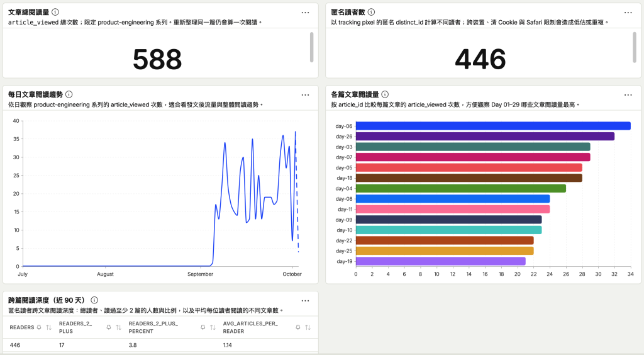Click the day-05 red bar

[469, 167]
